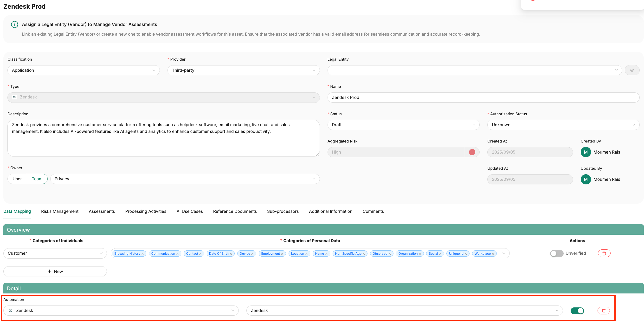Click the Created At date field
Viewport: 644px width, 325px height.
click(530, 152)
